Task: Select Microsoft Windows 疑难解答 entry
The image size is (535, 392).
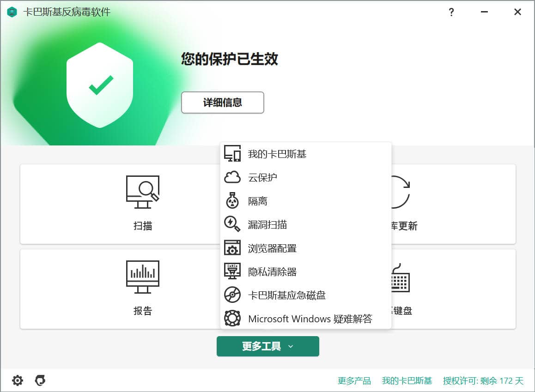Action: pos(306,319)
